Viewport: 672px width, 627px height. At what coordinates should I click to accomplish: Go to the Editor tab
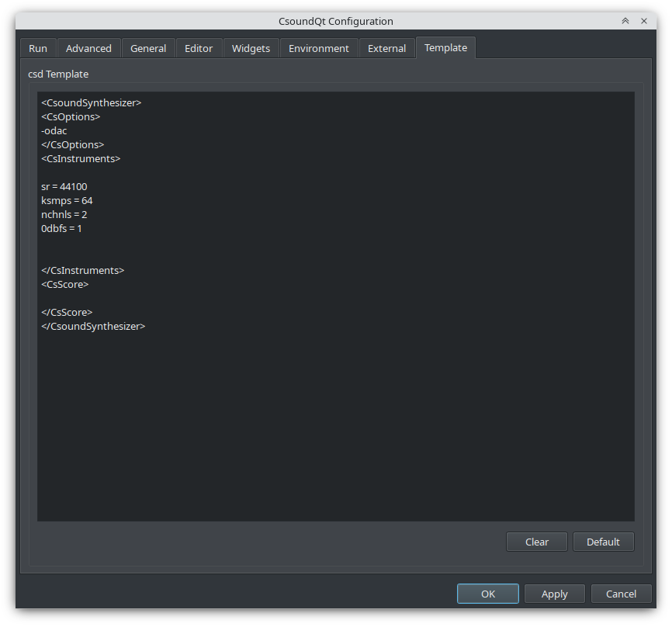199,48
